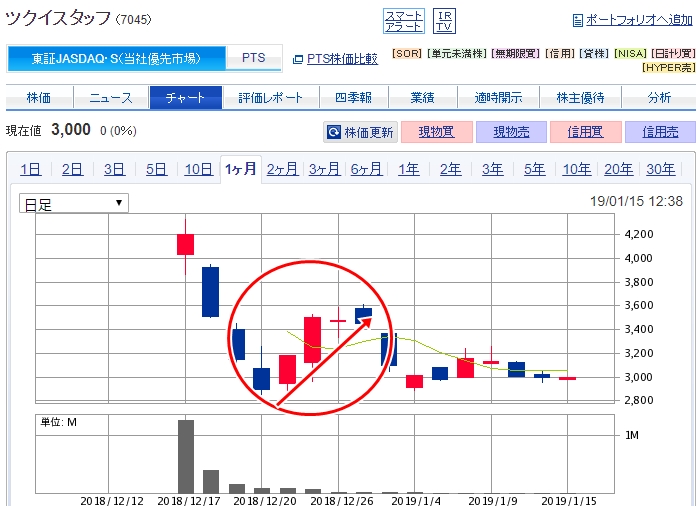Select the 3ヶ月 chart period
The image size is (698, 506).
coord(324,169)
